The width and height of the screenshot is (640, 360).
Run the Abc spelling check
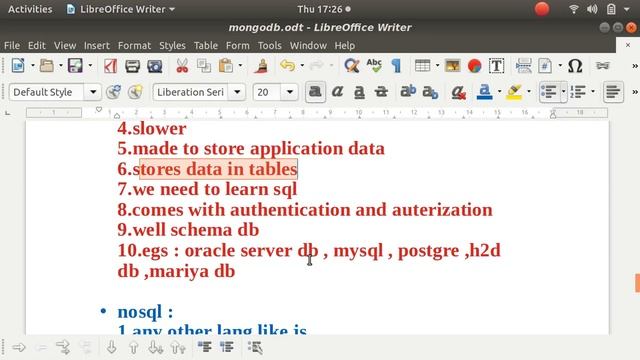[x=374, y=66]
